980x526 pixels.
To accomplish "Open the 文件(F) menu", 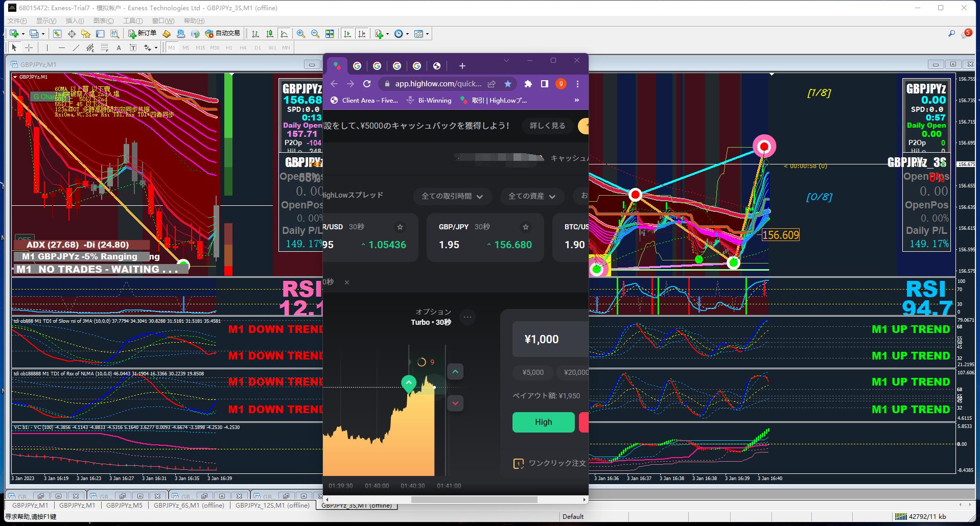I will pyautogui.click(x=17, y=21).
